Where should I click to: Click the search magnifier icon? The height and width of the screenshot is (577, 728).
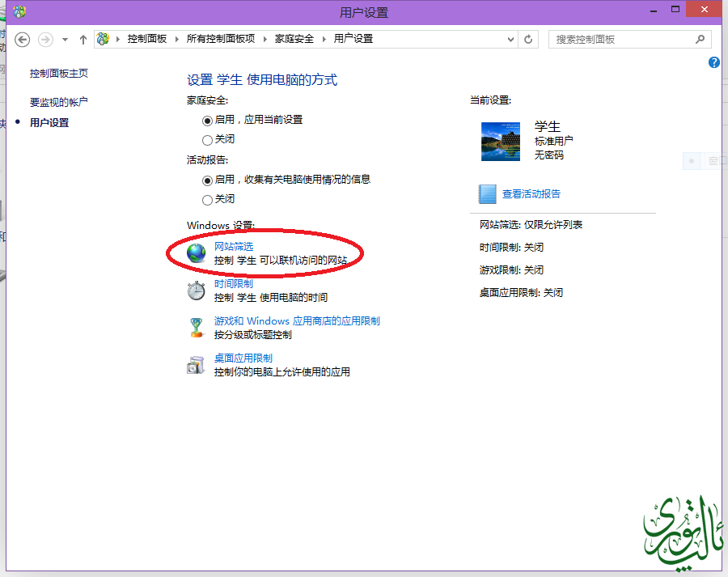click(700, 40)
